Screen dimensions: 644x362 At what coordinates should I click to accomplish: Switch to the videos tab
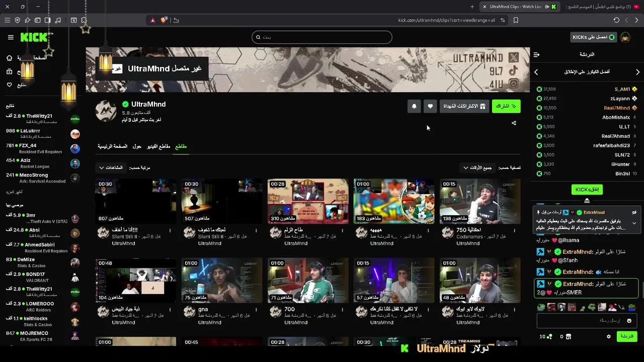click(158, 146)
